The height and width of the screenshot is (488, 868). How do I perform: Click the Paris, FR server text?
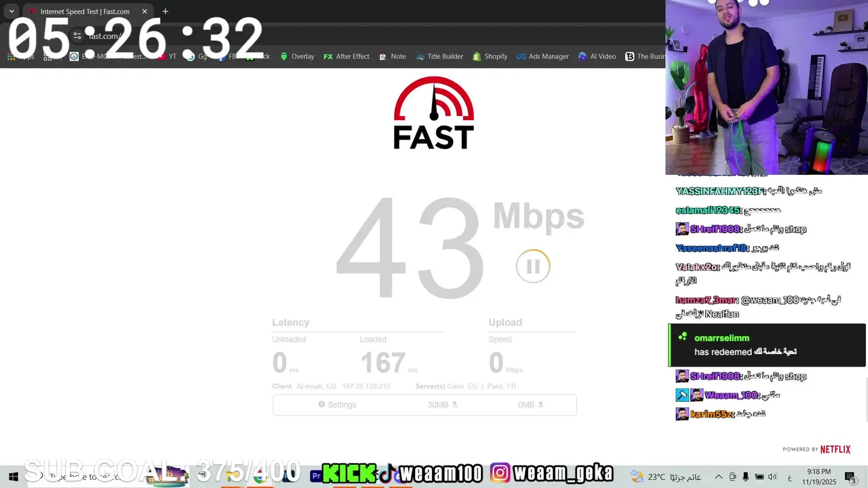pyautogui.click(x=501, y=386)
